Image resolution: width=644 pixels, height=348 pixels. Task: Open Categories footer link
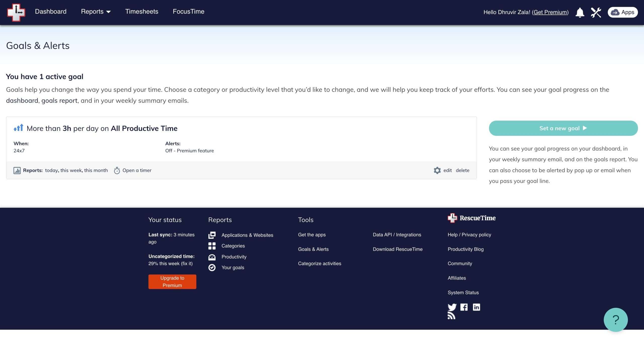(233, 246)
